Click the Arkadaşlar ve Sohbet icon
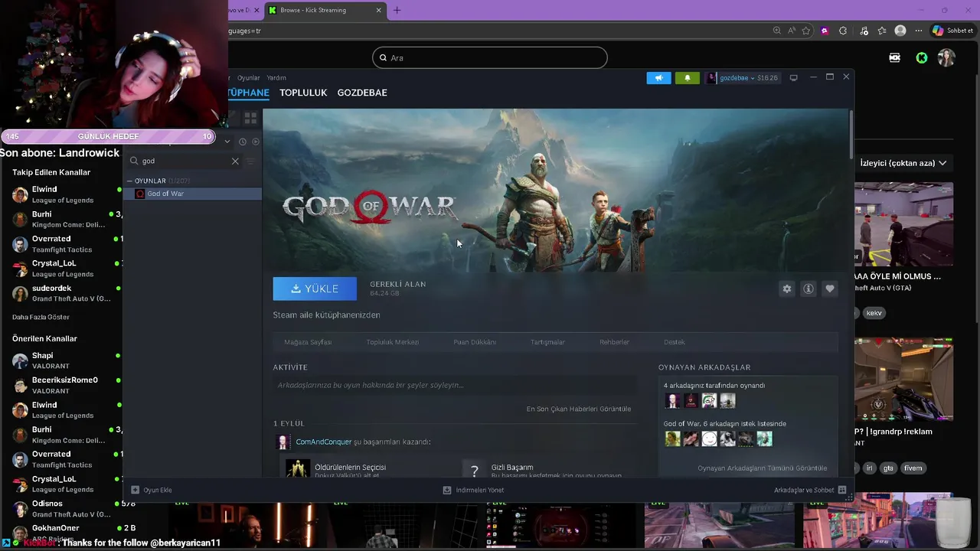980x551 pixels. 842,490
